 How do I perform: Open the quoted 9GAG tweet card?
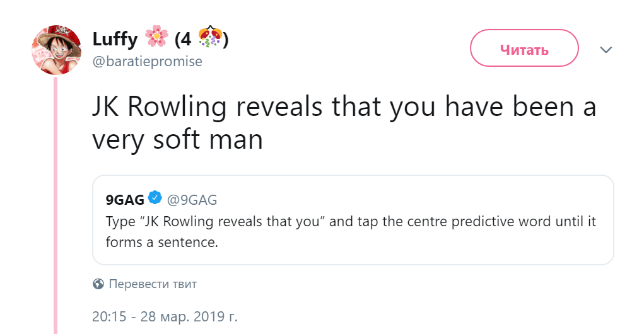coord(353,220)
